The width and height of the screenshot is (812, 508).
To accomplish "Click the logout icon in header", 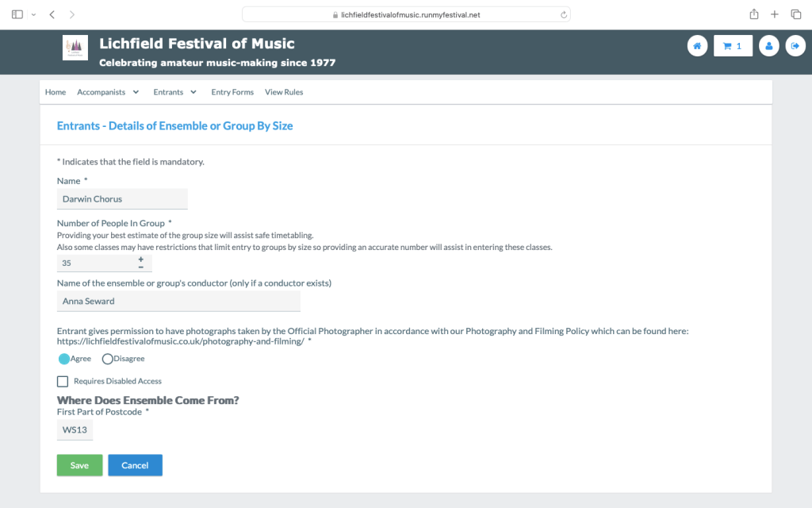I will (795, 46).
